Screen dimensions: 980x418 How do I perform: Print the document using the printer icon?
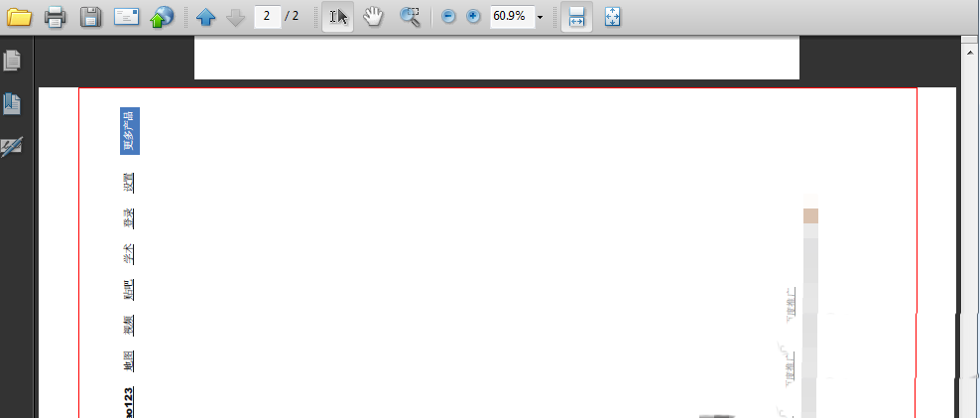[55, 16]
